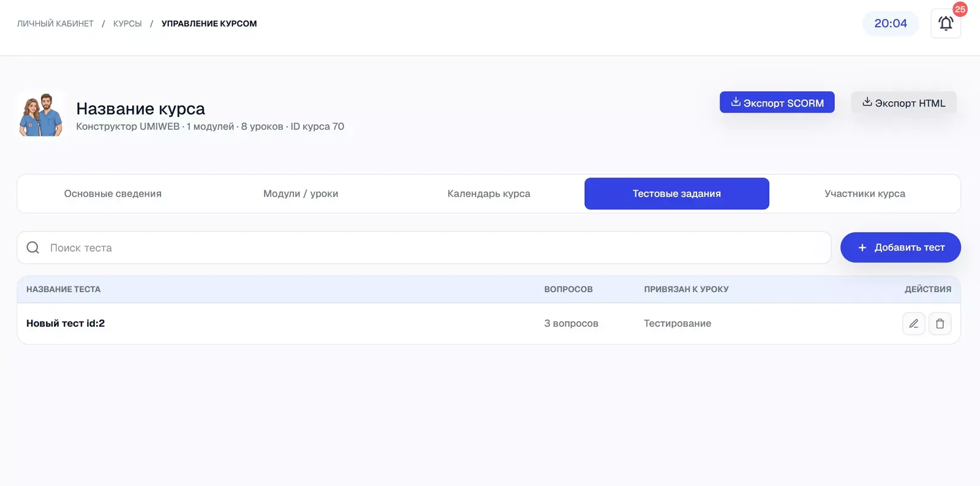Click the Тестирование lesson cell
980x486 pixels.
(x=677, y=323)
